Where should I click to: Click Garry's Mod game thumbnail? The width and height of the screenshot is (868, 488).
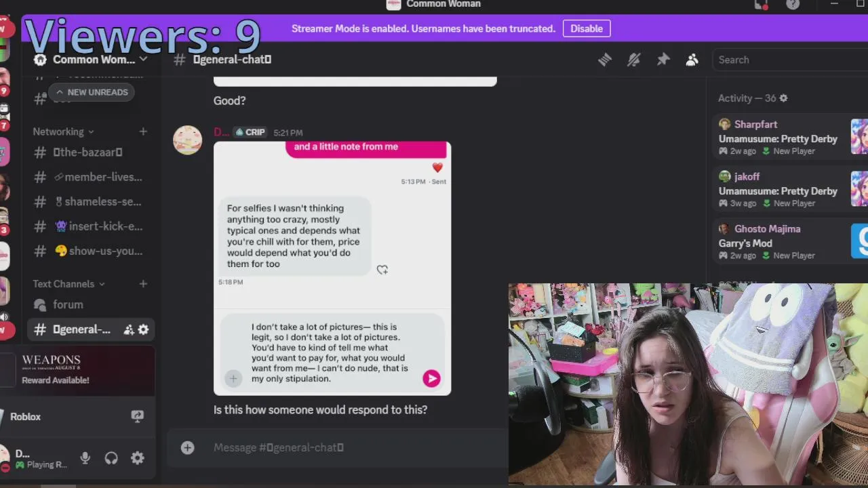pos(860,241)
